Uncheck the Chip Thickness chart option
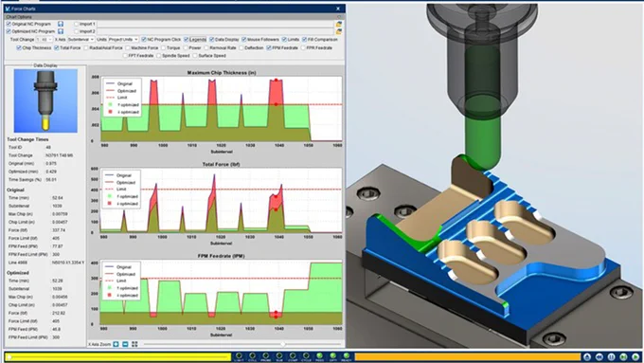 click(x=19, y=48)
